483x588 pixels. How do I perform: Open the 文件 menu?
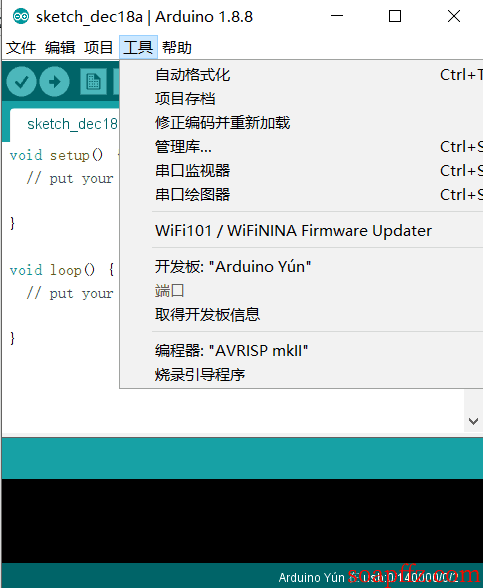click(x=21, y=48)
